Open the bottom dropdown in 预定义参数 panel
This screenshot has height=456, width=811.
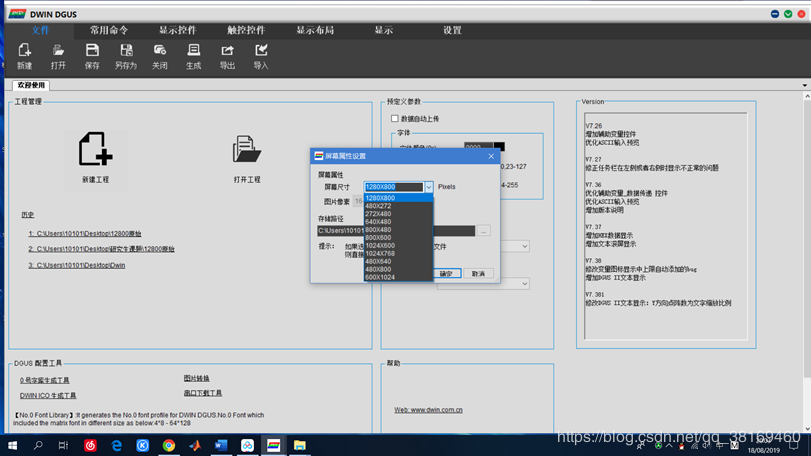tap(483, 284)
